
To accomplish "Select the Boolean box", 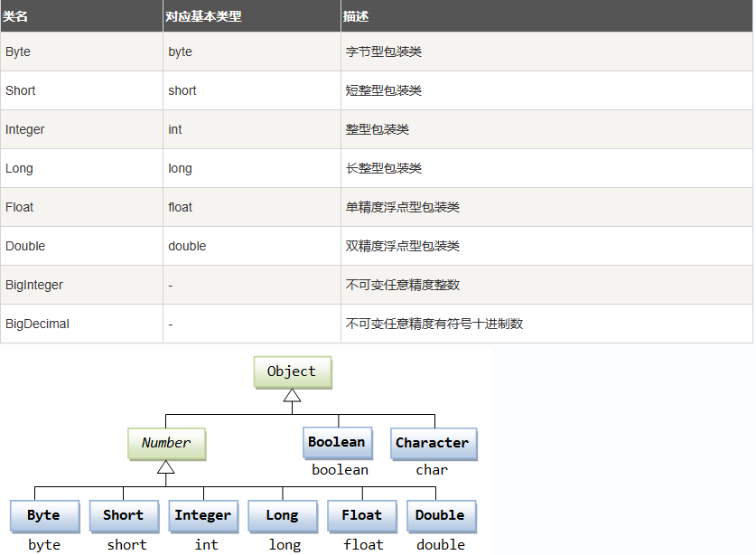I will point(337,442).
